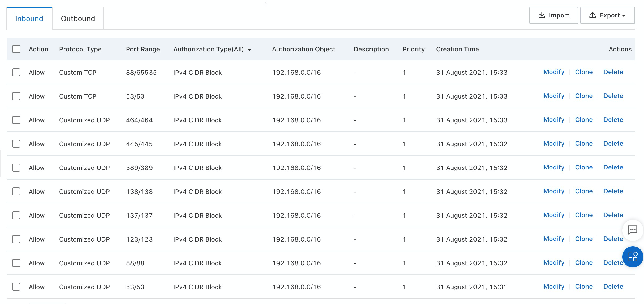Delete the 389/389 UDP rule
The image size is (644, 304).
(x=613, y=167)
